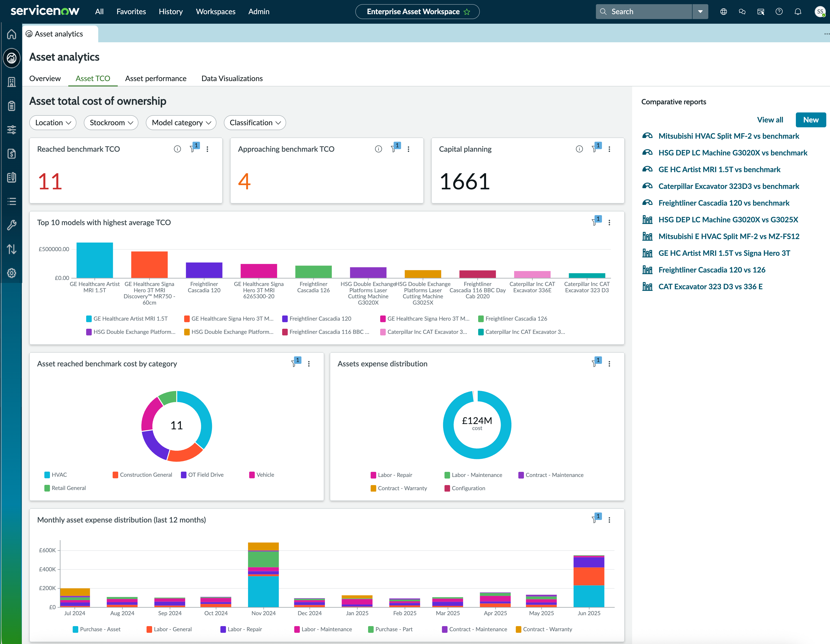
Task: Open the book and page sidebar icon
Action: click(11, 177)
